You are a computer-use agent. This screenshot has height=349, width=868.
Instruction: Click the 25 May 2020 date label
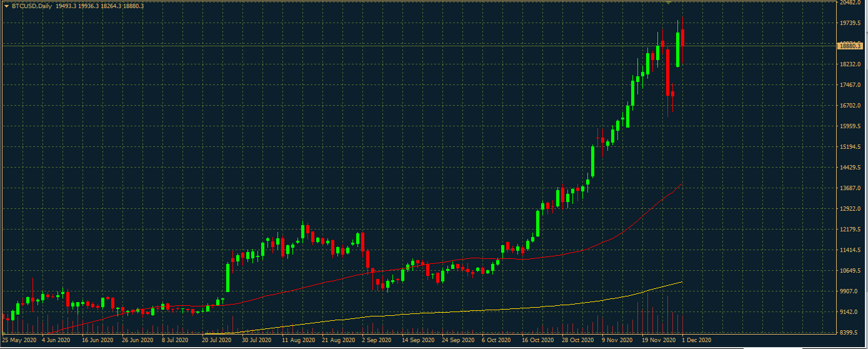coord(18,341)
